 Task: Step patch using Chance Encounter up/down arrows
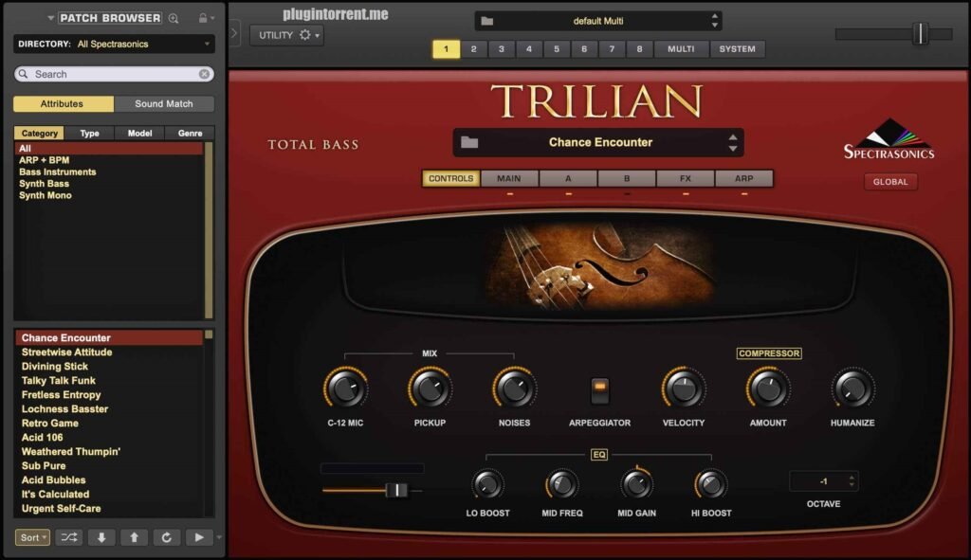coord(733,143)
